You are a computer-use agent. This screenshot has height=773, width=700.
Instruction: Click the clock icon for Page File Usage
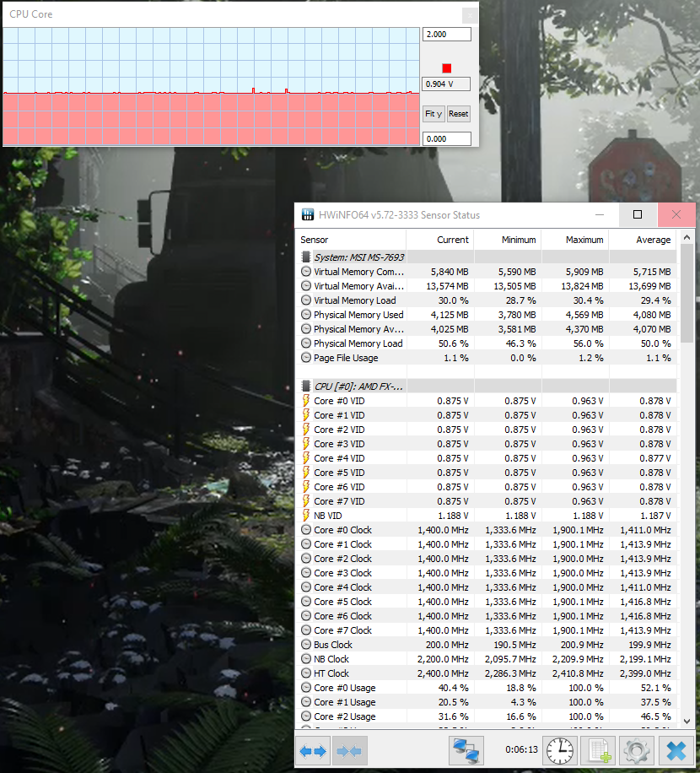(x=306, y=358)
